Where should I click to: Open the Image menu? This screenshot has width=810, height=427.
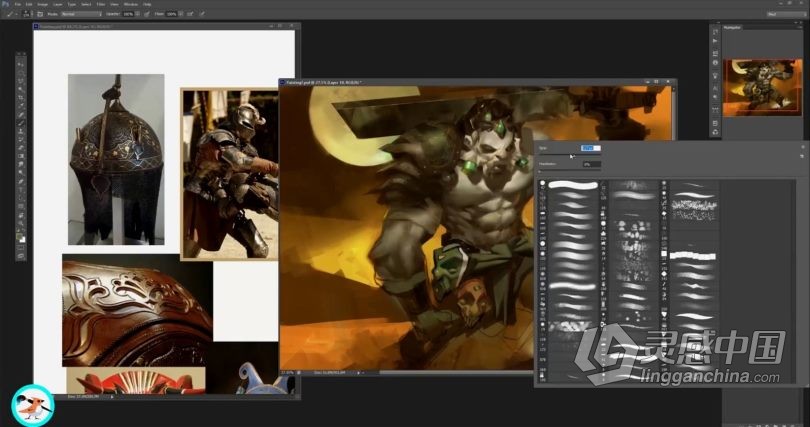pos(42,4)
